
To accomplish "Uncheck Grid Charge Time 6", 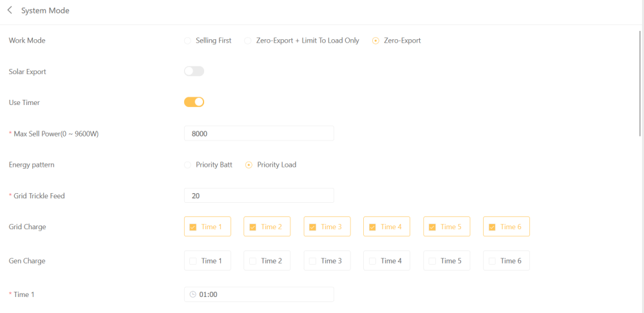I will click(x=506, y=227).
